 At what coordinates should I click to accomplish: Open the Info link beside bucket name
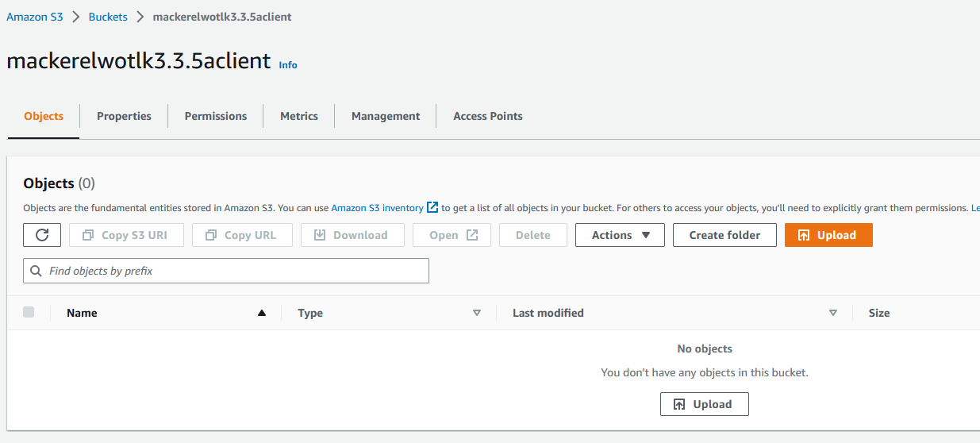[x=288, y=65]
